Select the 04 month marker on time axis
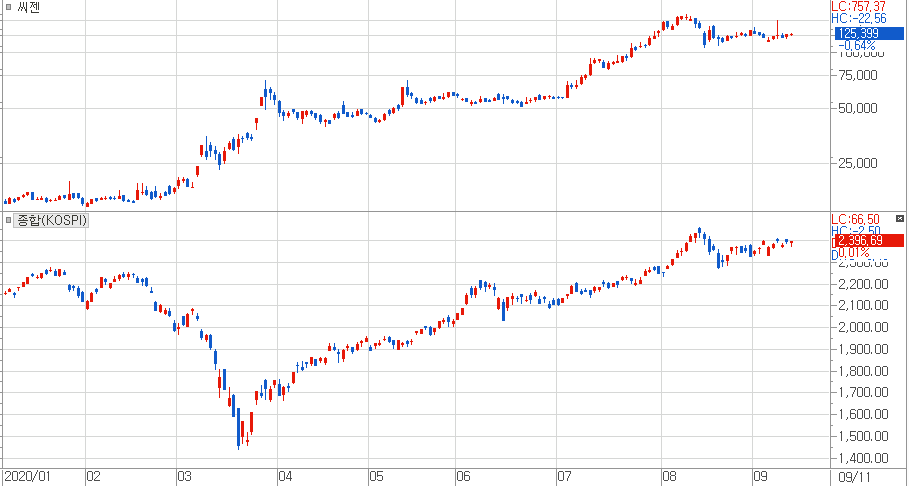 pyautogui.click(x=284, y=476)
